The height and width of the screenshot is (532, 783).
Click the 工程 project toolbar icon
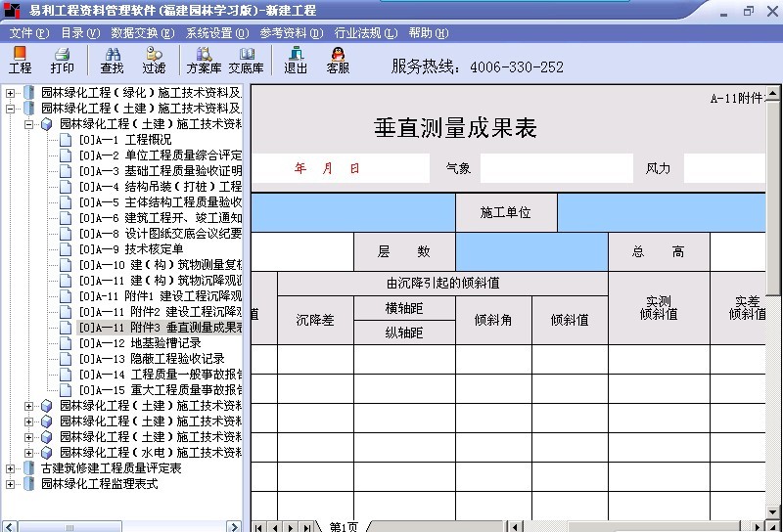(x=20, y=60)
